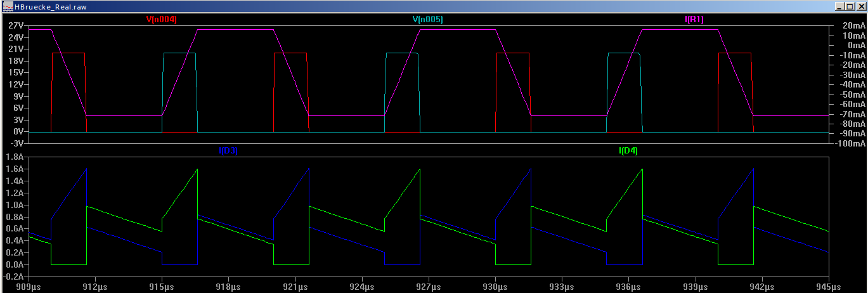Viewport: 868px width, 293px height.
Task: Click the LTspice waveform window icon
Action: [8, 6]
